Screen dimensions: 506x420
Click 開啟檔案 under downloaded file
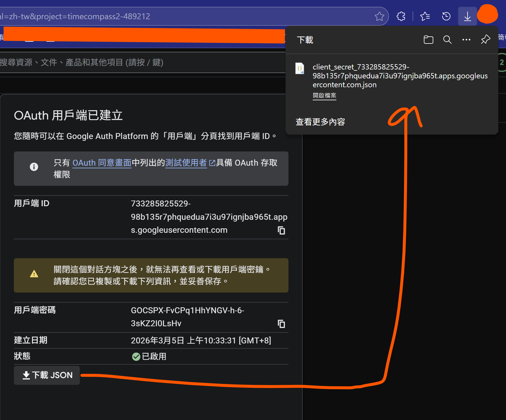[x=324, y=96]
